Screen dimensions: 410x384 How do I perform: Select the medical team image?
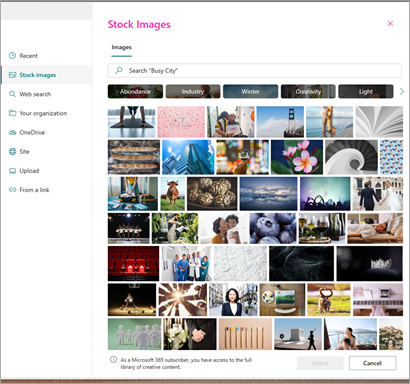pos(186,263)
